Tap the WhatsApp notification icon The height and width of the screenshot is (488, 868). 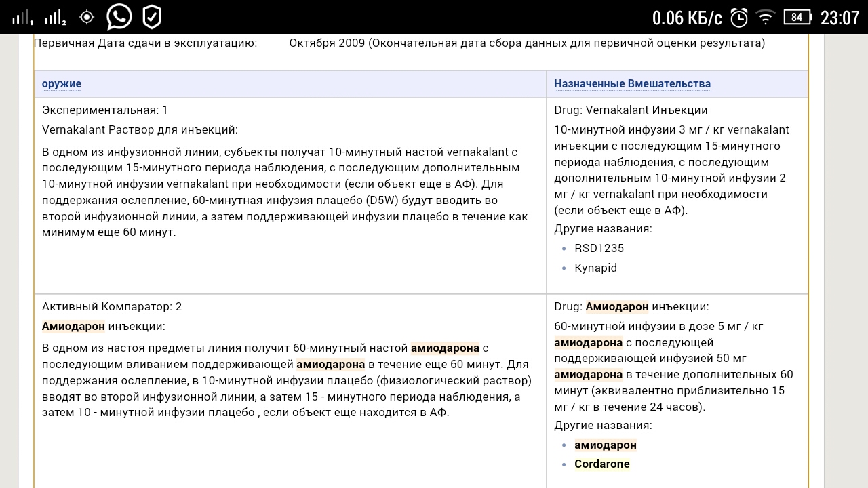click(x=119, y=17)
